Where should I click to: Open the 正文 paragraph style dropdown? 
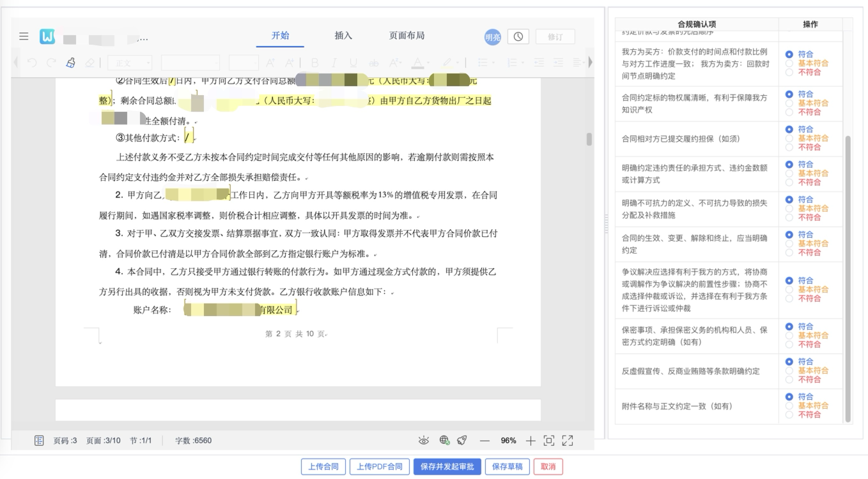tap(130, 63)
